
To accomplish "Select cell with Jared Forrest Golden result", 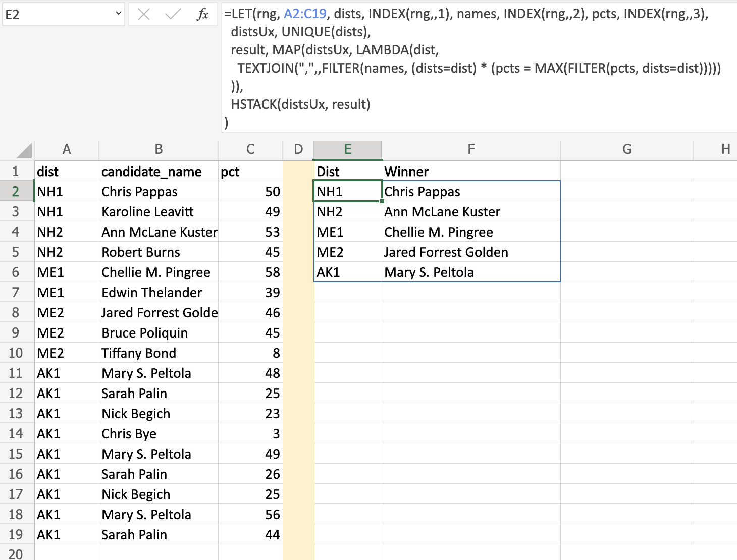I will coord(471,252).
